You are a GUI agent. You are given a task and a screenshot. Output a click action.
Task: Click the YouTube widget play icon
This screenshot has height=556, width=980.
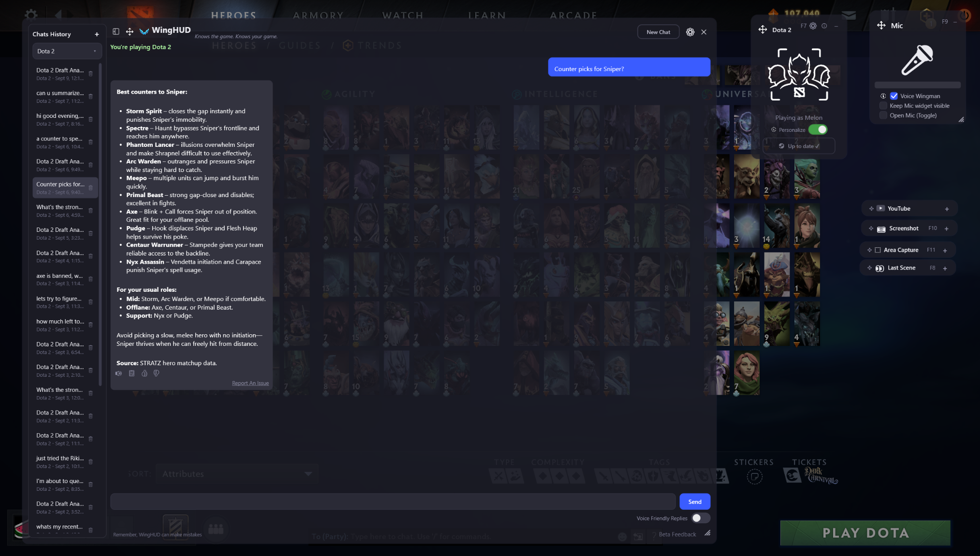(880, 209)
